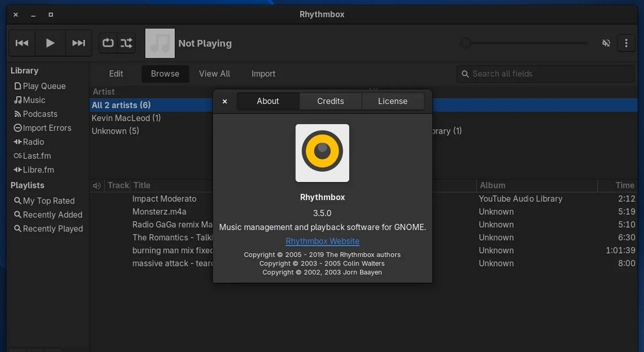Click the Rhythmbox speaker logo

tap(323, 153)
